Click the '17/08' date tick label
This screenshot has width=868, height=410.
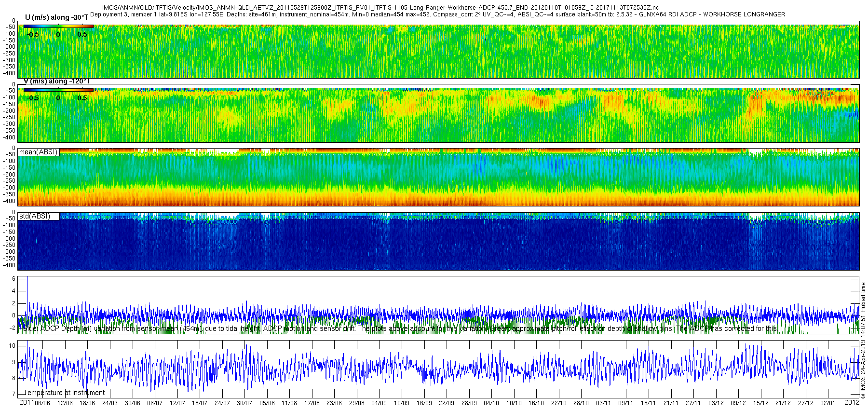[x=312, y=403]
